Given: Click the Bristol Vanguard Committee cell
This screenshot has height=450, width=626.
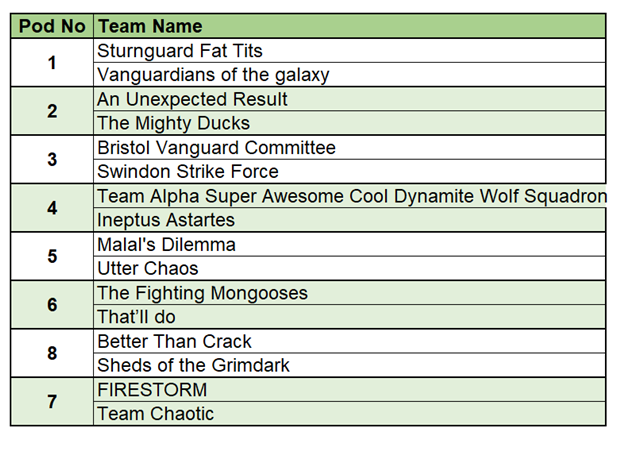Looking at the screenshot, I should pos(216,148).
